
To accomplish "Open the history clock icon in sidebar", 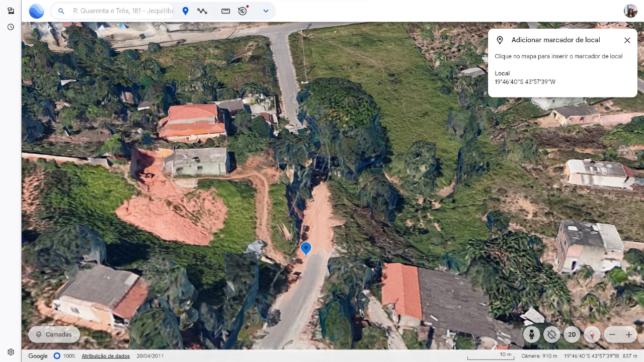I will [11, 27].
